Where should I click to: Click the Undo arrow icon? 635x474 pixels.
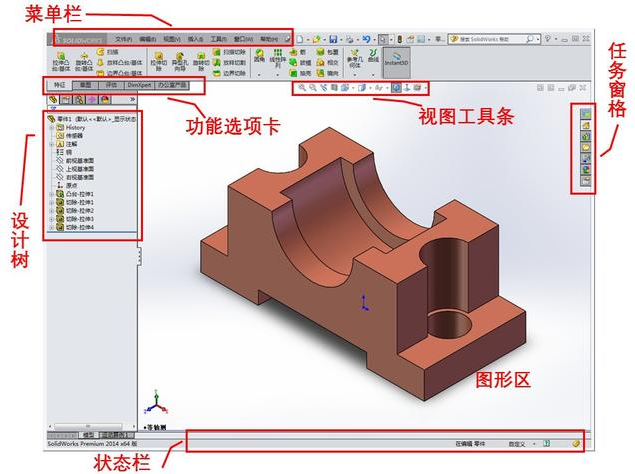pos(366,39)
